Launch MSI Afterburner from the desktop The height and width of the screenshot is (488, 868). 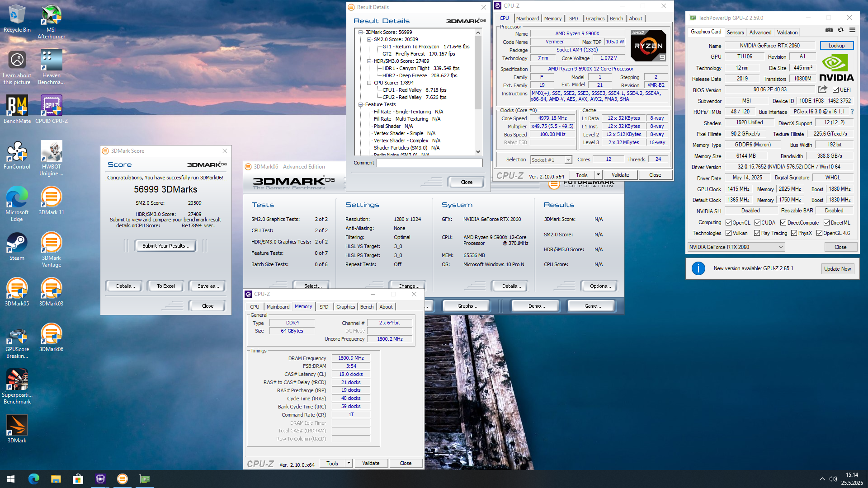tap(51, 22)
